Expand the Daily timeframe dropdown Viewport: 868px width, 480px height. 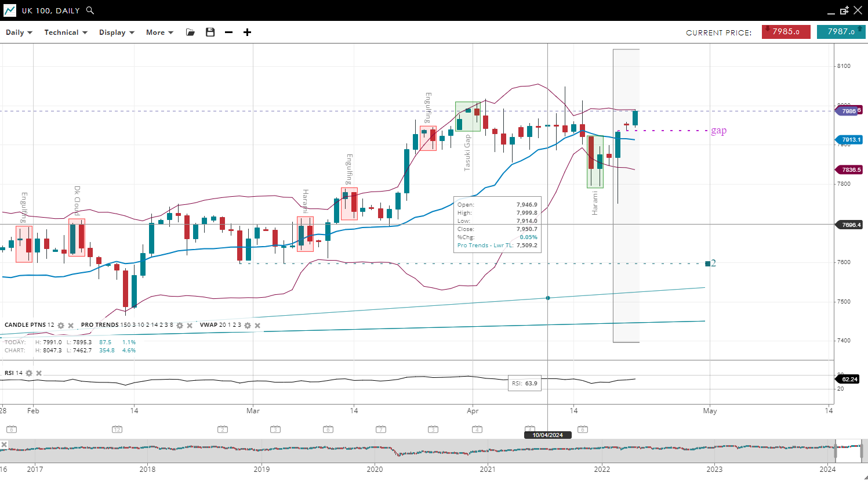[x=19, y=33]
